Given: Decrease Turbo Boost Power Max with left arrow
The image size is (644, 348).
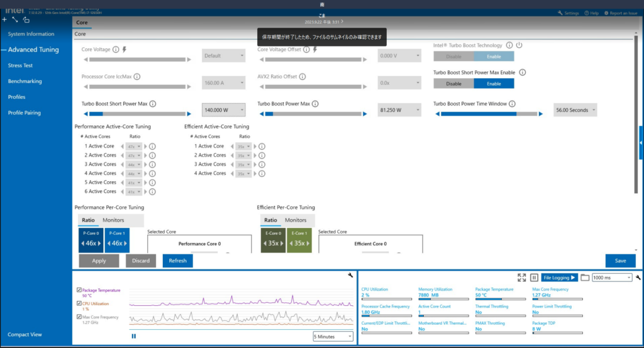Looking at the screenshot, I should coord(262,114).
